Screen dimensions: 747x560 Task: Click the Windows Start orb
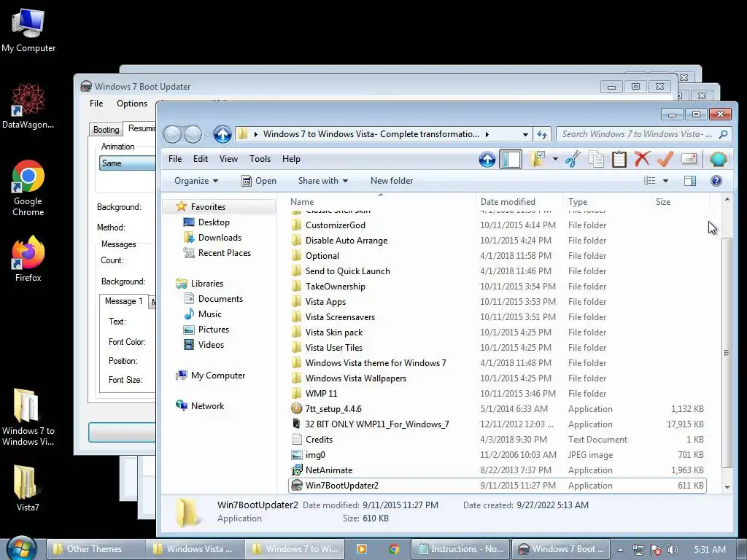tap(22, 548)
